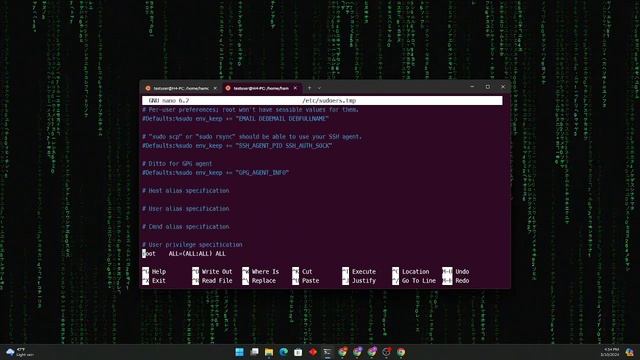Open Microsoft Store from the taskbar
Image resolution: width=640 pixels, height=360 pixels.
298,352
